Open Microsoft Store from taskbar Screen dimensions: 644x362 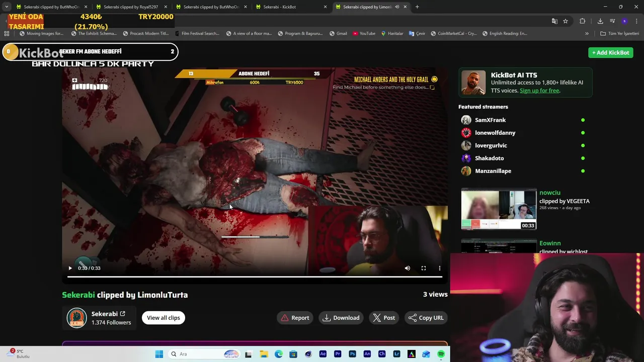point(293,354)
